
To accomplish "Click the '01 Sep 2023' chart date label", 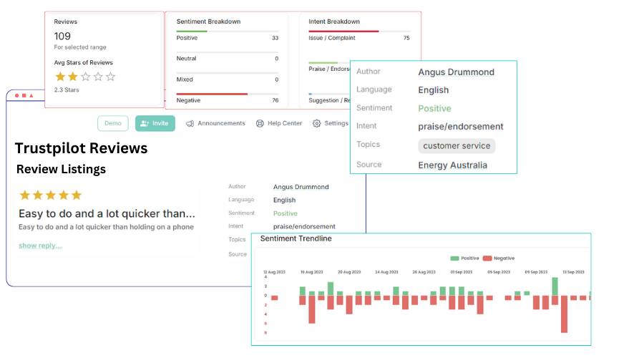I will click(x=462, y=272).
